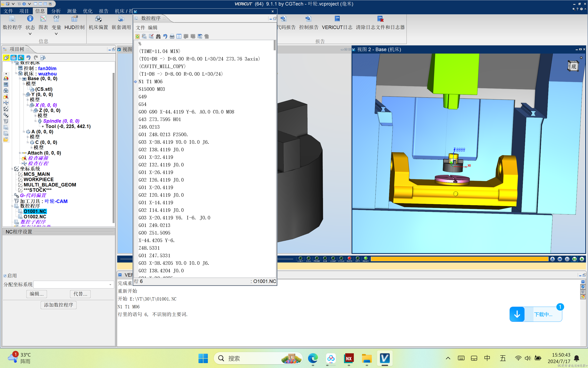Click the play simulation button
The height and width of the screenshot is (368, 588).
click(x=582, y=259)
